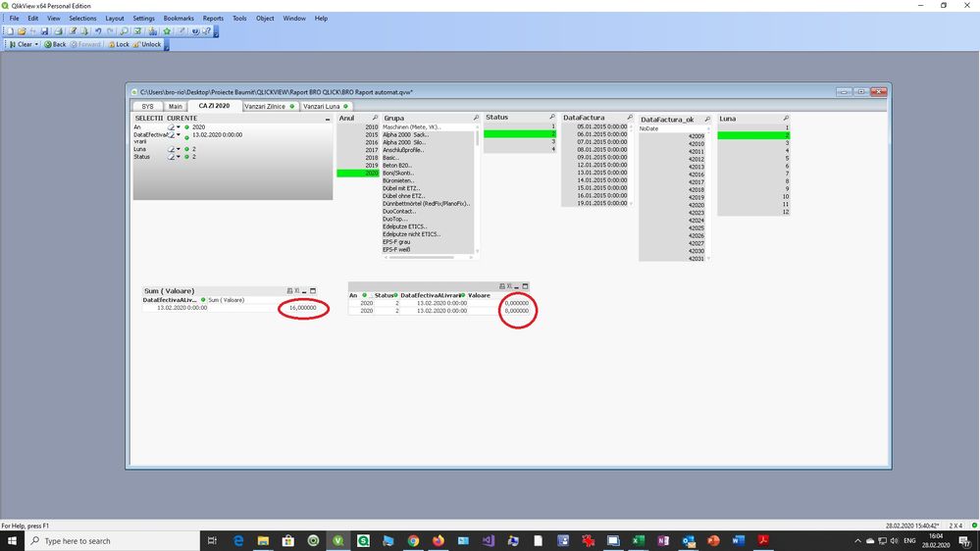The image size is (980, 551).
Task: Click Send to Excel icon on Sum ( Valoare) chart
Action: pos(297,291)
